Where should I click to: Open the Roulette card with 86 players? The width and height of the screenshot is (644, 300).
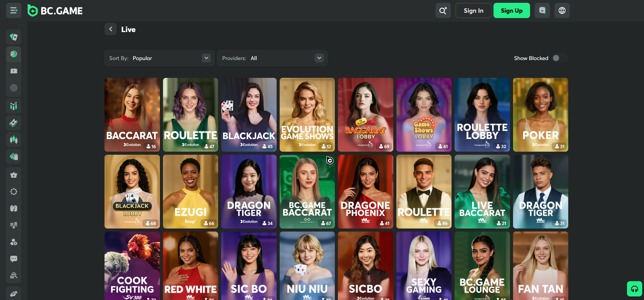tap(424, 192)
